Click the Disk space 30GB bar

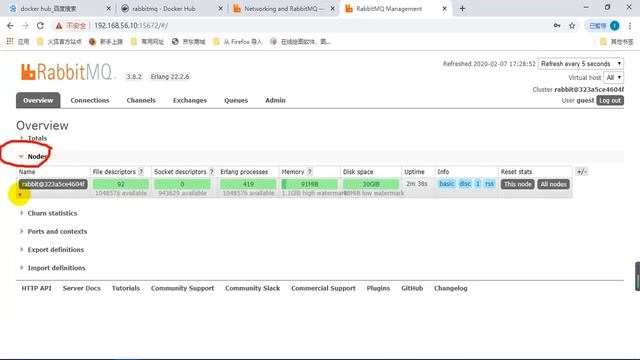click(371, 184)
